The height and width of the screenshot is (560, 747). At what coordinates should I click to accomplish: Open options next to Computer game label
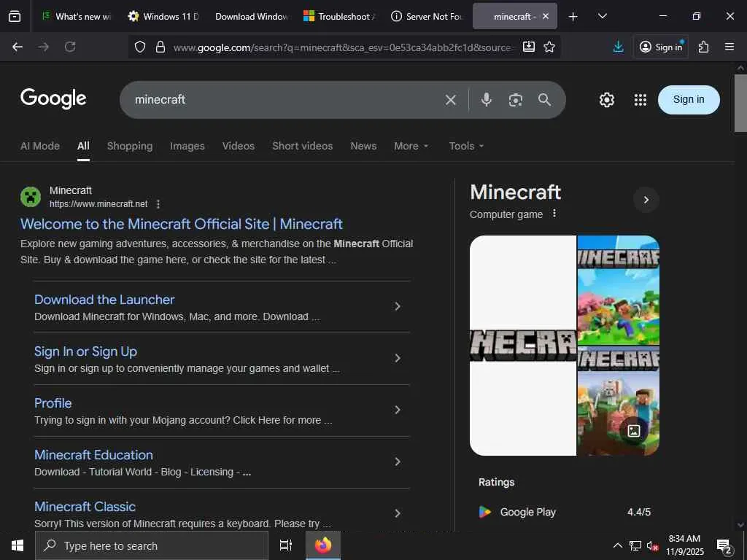pyautogui.click(x=554, y=214)
